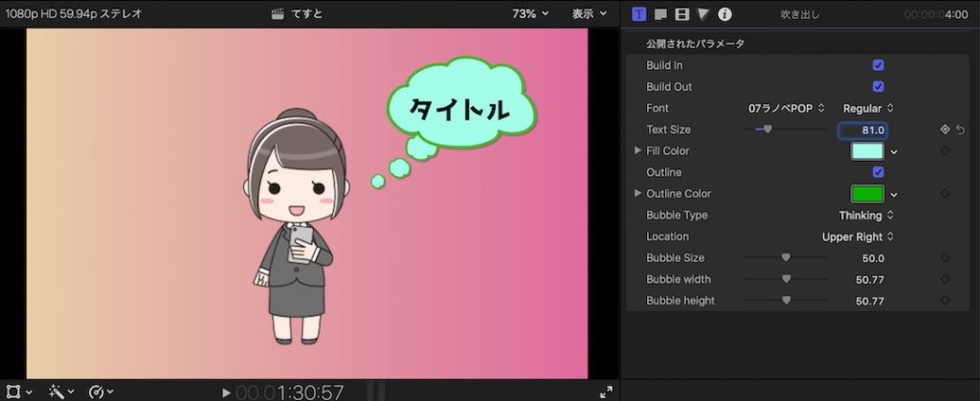The width and height of the screenshot is (980, 401).
Task: Play the viewer with the play button
Action: (226, 393)
